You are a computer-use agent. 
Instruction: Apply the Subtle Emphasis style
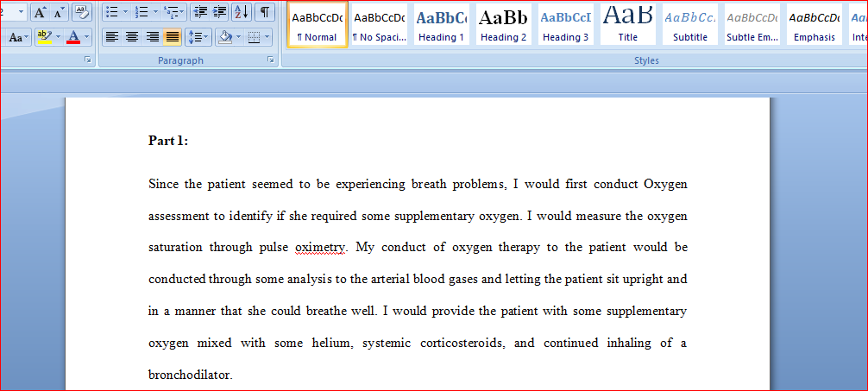tap(752, 24)
